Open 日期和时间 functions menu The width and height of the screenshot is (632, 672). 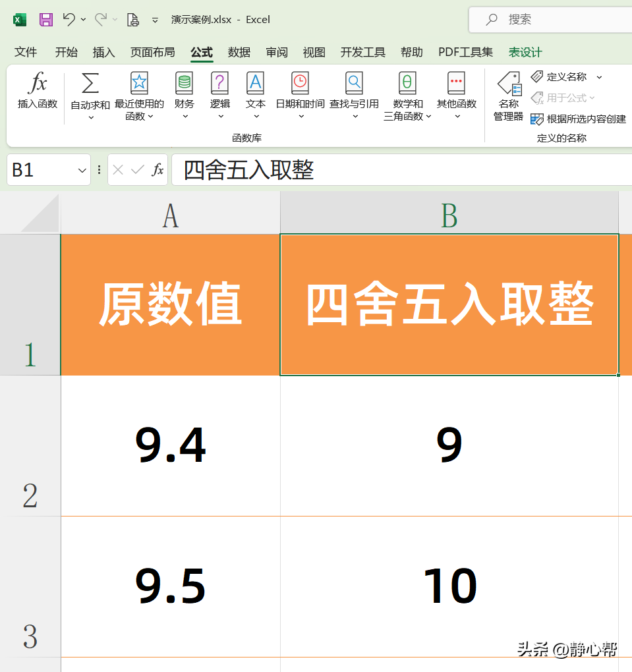point(300,96)
